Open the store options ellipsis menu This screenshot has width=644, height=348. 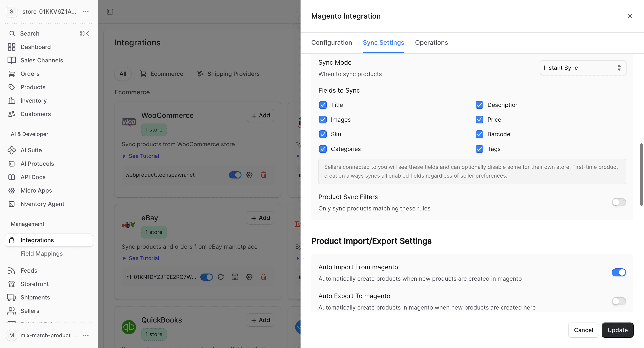coord(86,12)
